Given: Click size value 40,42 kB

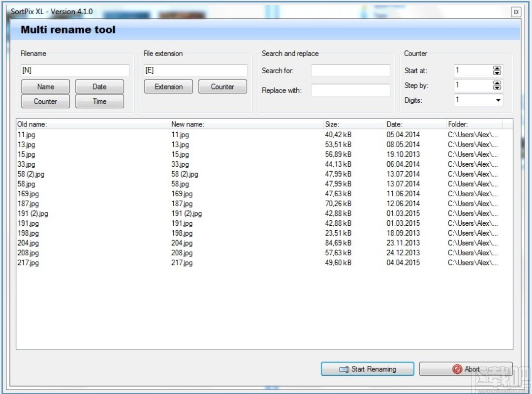Looking at the screenshot, I should [338, 135].
